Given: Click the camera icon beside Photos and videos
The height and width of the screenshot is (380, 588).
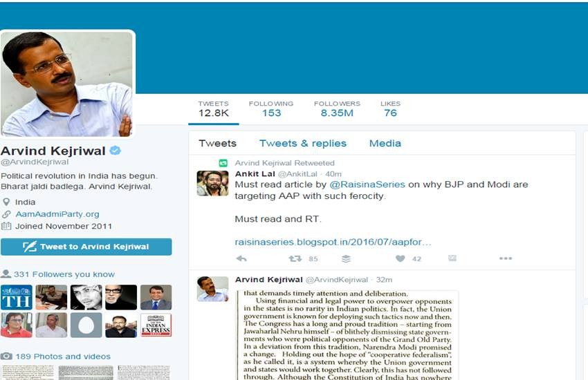Looking at the screenshot, I should pos(6,356).
